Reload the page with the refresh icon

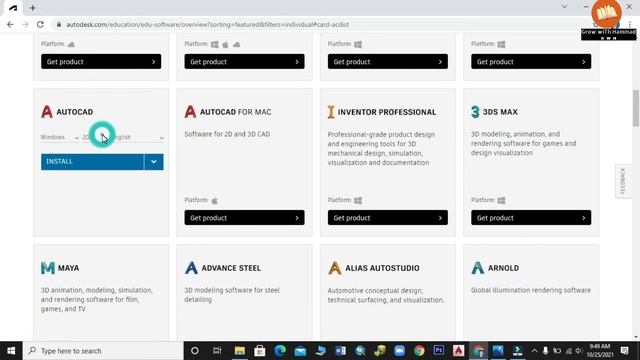pyautogui.click(x=40, y=24)
